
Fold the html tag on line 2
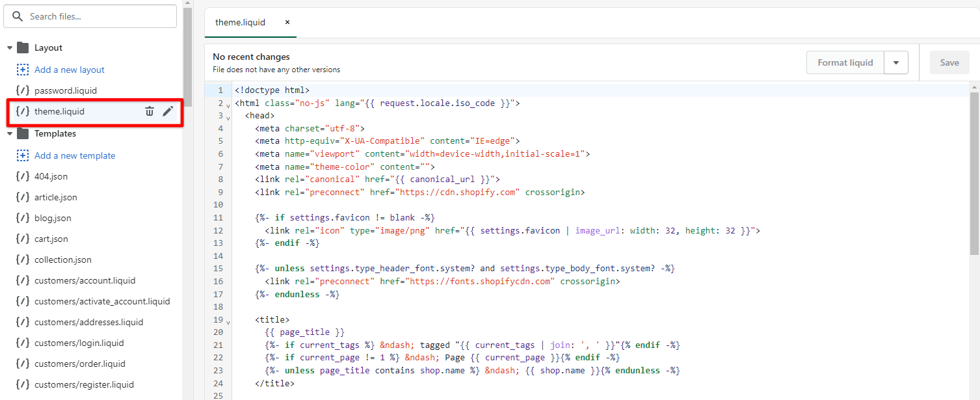coord(228,104)
